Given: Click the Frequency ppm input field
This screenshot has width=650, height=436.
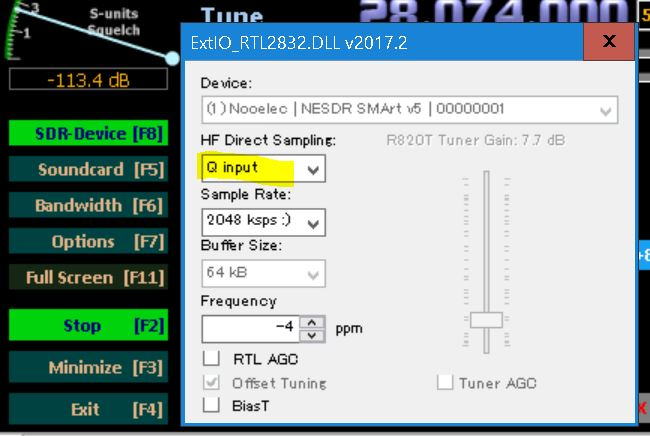Looking at the screenshot, I should (251, 329).
